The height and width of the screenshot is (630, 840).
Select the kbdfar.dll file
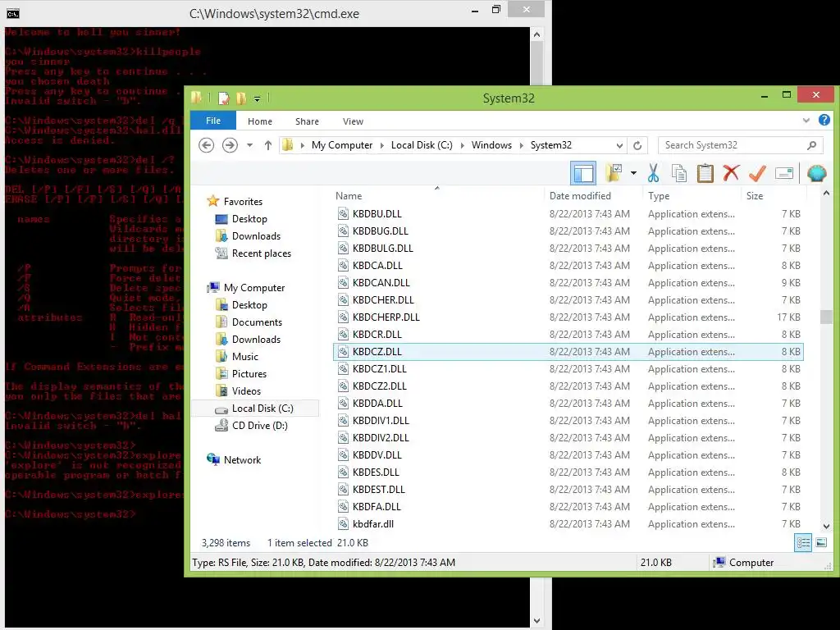373,524
